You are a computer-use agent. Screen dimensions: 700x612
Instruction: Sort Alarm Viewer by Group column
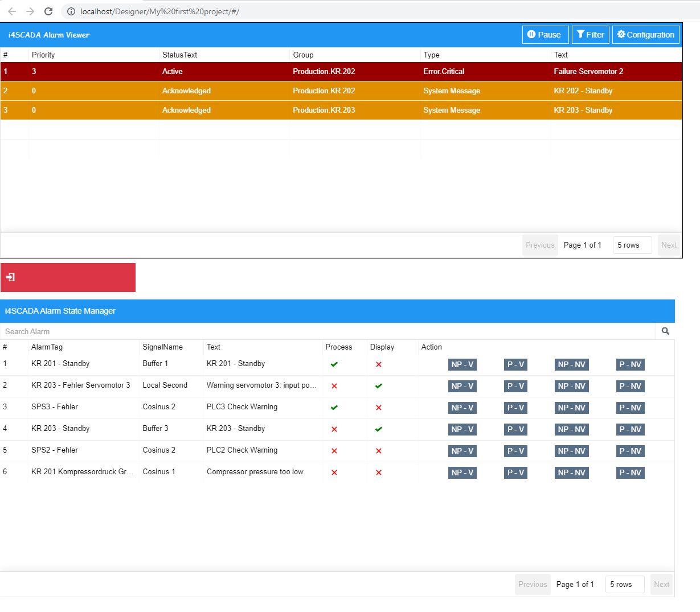click(303, 55)
